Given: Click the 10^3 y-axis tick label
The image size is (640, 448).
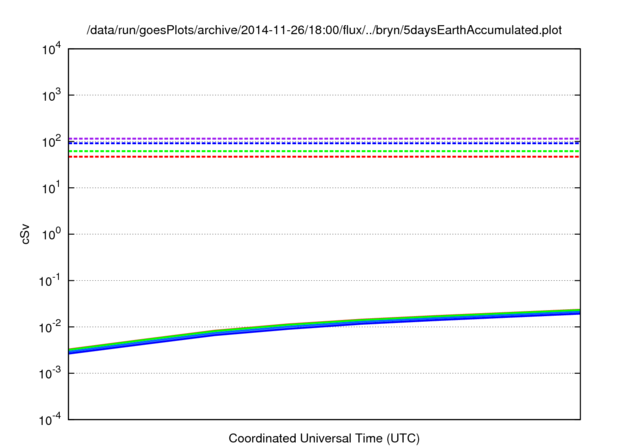Looking at the screenshot, I should pyautogui.click(x=51, y=96).
